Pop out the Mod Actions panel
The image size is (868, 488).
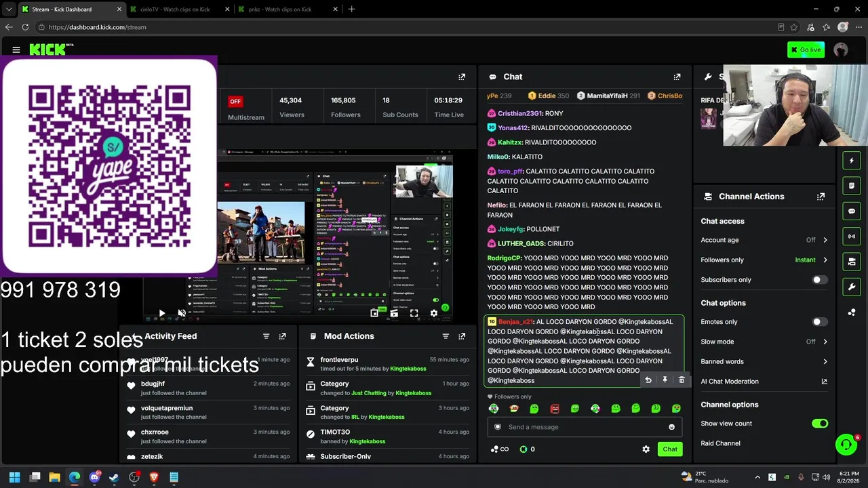coord(462,336)
